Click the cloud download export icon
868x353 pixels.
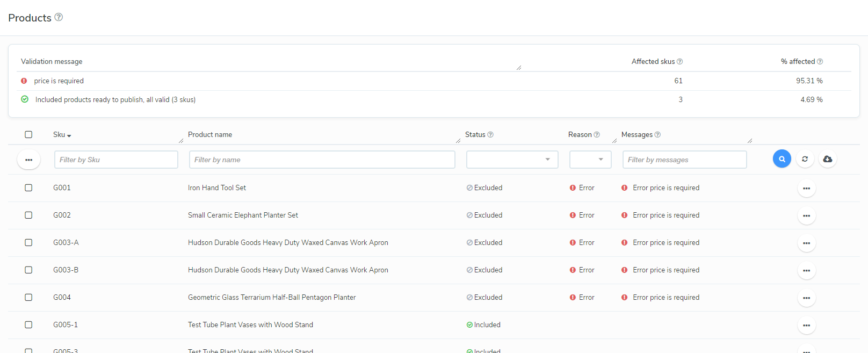coord(827,159)
